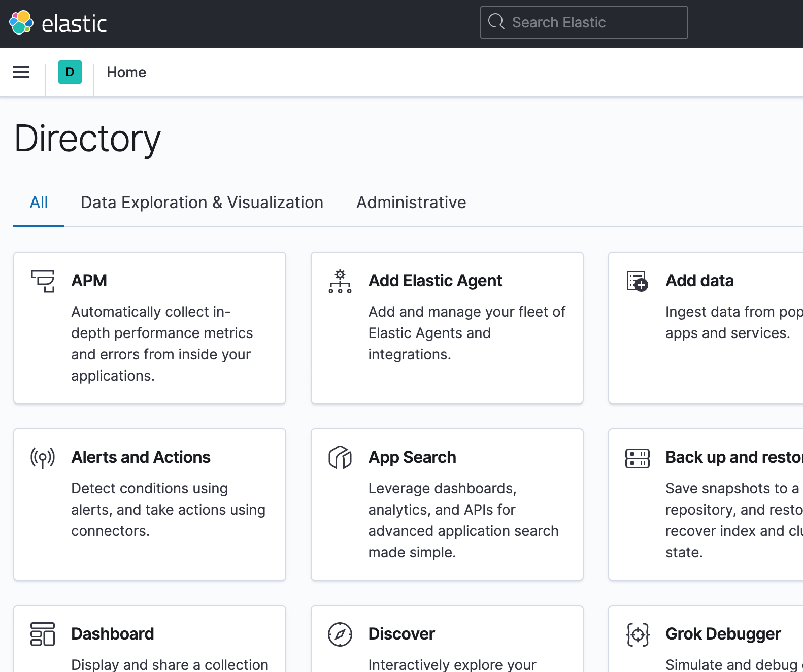Click 'Interactively explore your' text
This screenshot has height=672, width=803.
452,664
